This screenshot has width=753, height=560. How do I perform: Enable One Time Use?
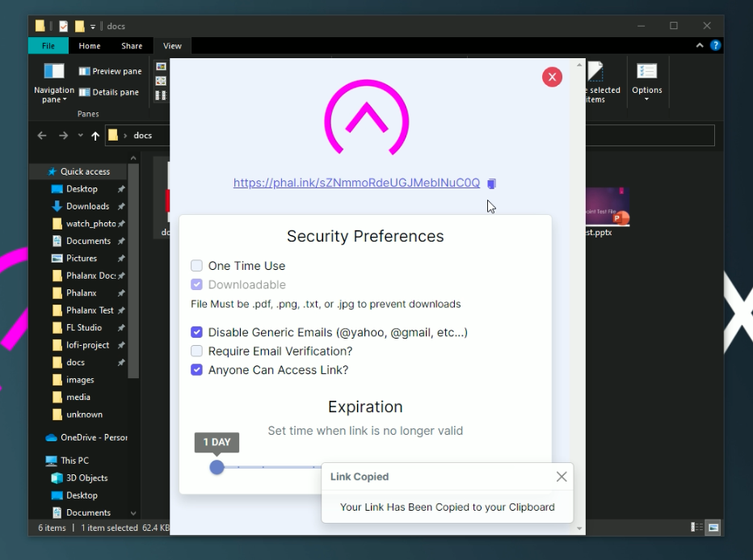(196, 265)
